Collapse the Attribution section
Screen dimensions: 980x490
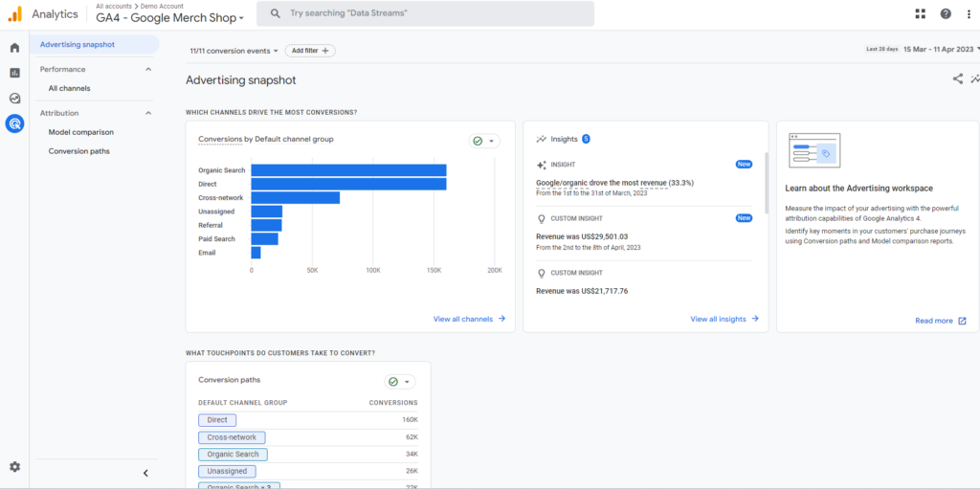[x=148, y=113]
